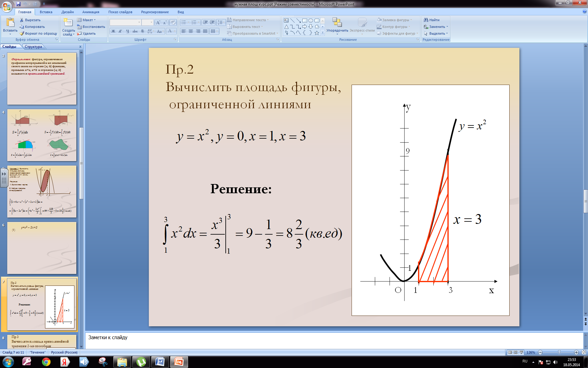Image resolution: width=588 pixels, height=368 pixels.
Task: Expand the Заменить dropdown
Action: (x=436, y=27)
